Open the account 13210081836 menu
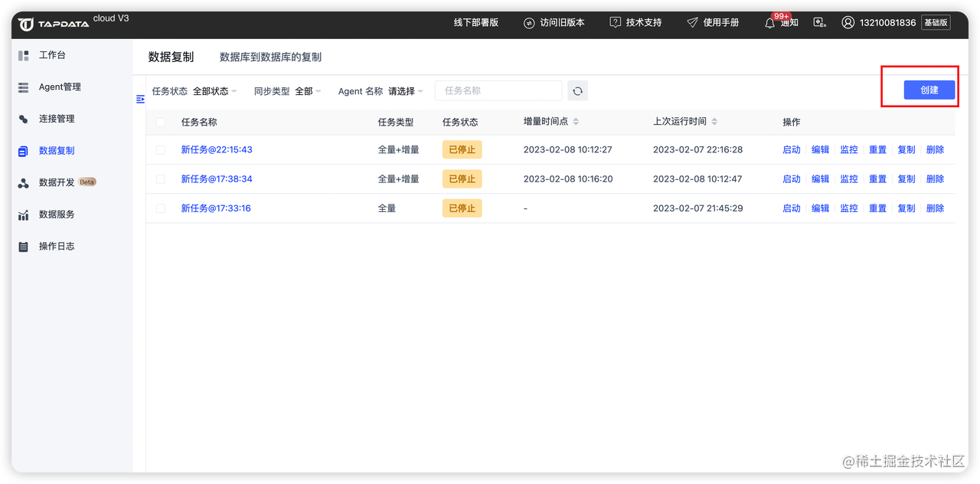The height and width of the screenshot is (484, 980). 887,23
